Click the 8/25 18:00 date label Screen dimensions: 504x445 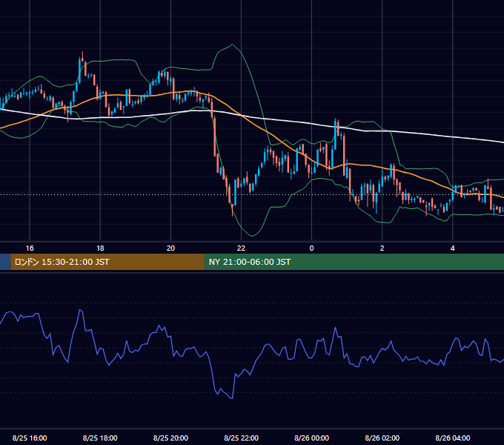coord(100,438)
